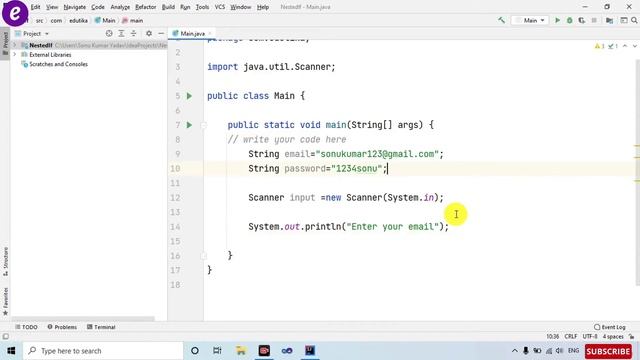Go to the next highlighted error arrow
The height and width of the screenshot is (360, 640).
(x=635, y=46)
